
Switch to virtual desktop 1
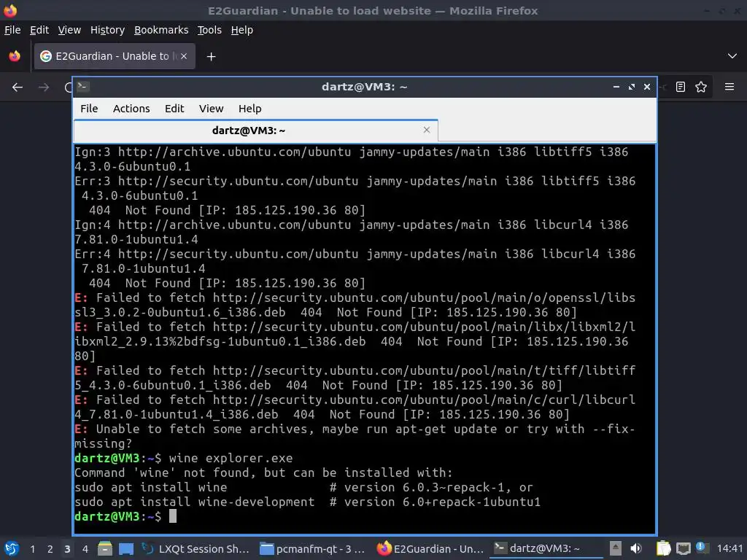click(x=32, y=549)
